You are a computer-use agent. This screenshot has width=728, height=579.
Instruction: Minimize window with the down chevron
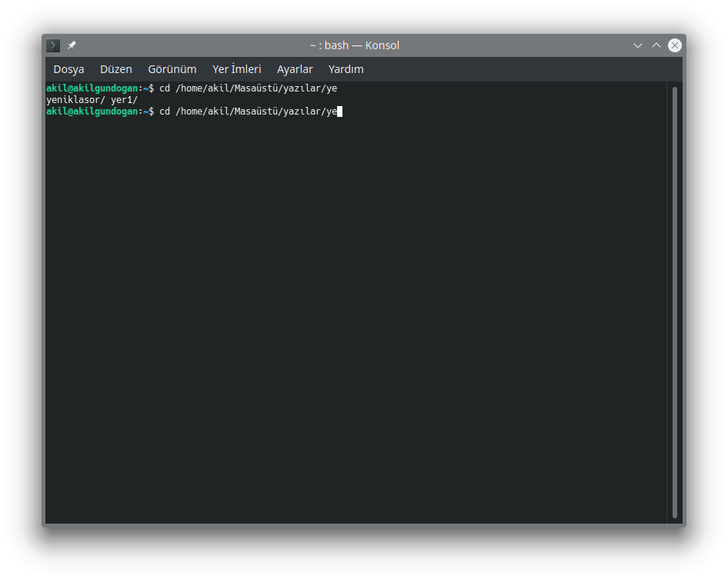click(638, 45)
